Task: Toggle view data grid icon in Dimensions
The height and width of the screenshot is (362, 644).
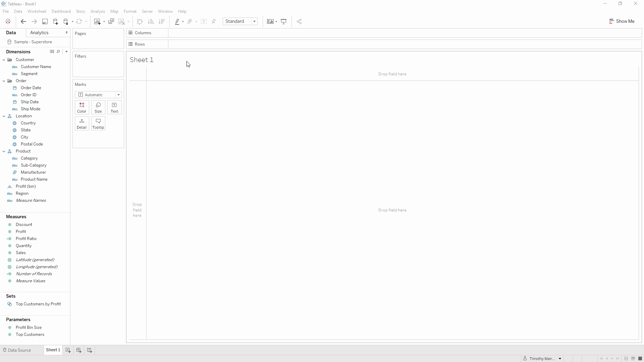Action: click(52, 52)
